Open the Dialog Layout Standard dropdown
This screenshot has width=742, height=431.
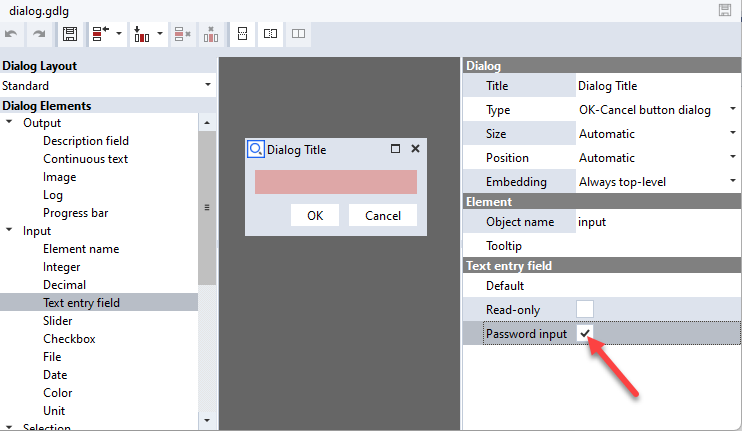[x=207, y=86]
